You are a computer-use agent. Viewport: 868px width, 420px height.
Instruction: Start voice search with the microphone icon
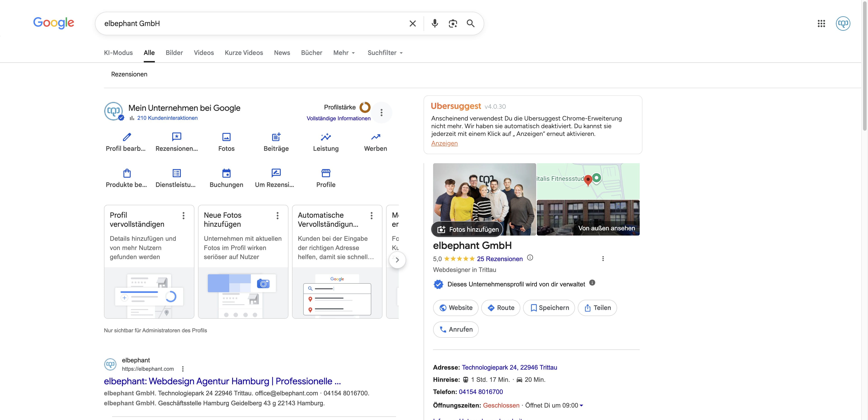pos(435,23)
